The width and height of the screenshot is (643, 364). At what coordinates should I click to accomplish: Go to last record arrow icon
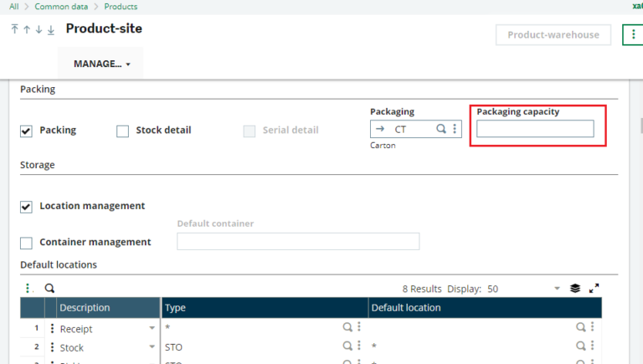pos(50,29)
